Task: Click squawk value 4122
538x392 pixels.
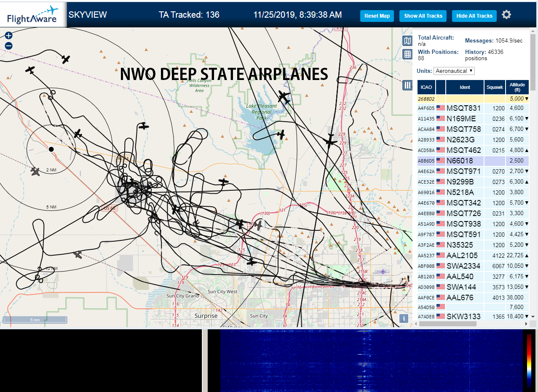Action: pos(498,256)
